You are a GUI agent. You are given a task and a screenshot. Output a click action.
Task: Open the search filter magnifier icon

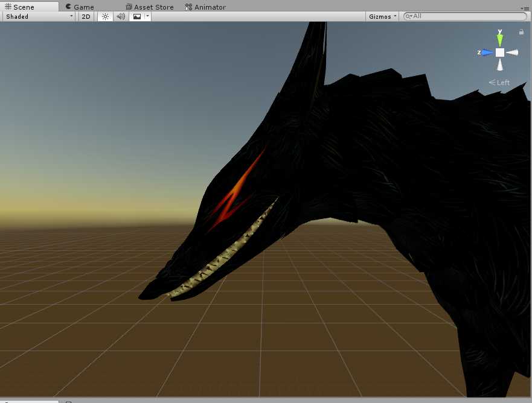[409, 16]
